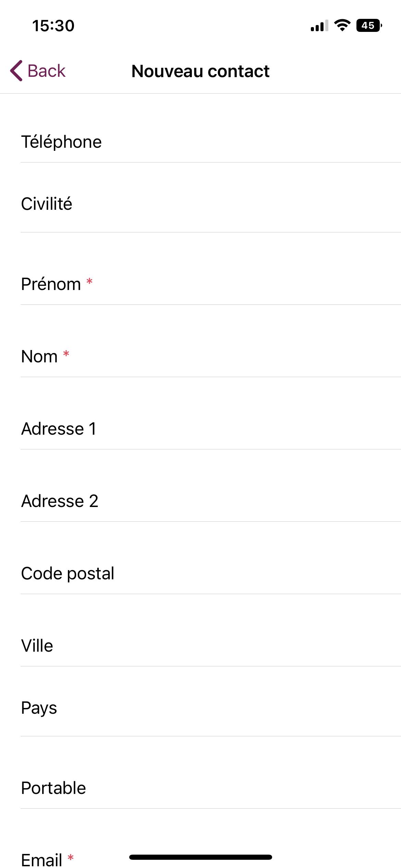Screen dimensions: 401x868
Task: Focus the Nom required field
Action: (x=211, y=356)
